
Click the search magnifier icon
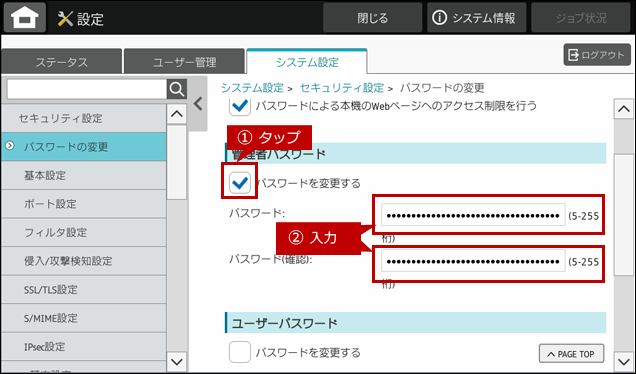tap(177, 89)
